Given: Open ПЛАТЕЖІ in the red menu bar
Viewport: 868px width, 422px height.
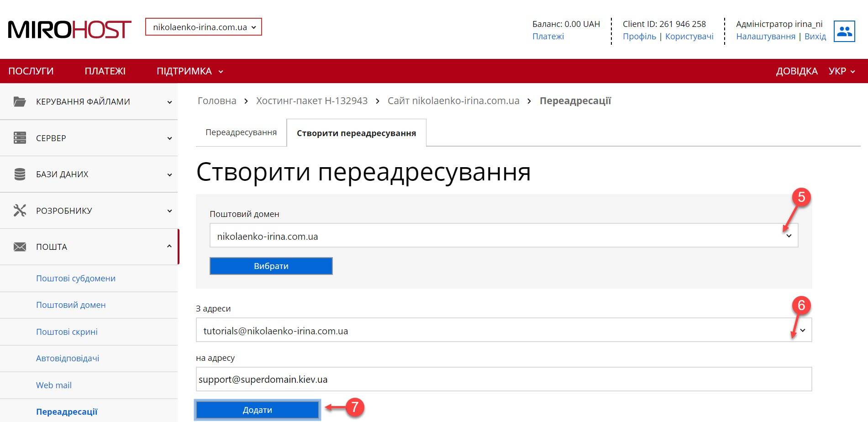Looking at the screenshot, I should pos(105,71).
